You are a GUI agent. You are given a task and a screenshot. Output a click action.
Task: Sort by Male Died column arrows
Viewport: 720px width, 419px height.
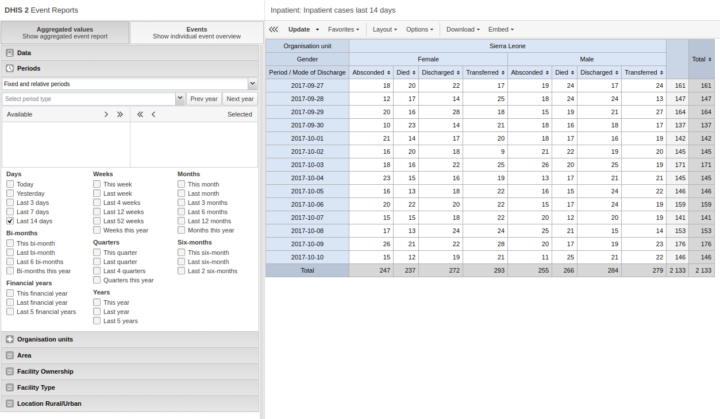pos(573,73)
